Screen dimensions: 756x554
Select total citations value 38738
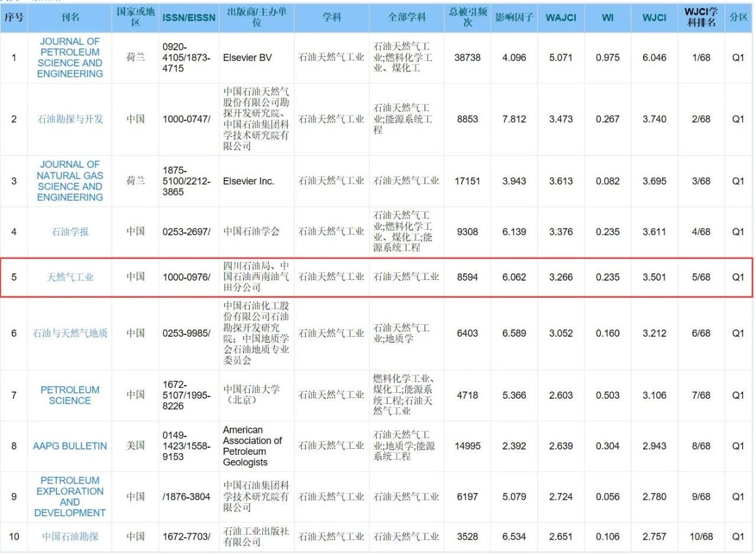[467, 58]
